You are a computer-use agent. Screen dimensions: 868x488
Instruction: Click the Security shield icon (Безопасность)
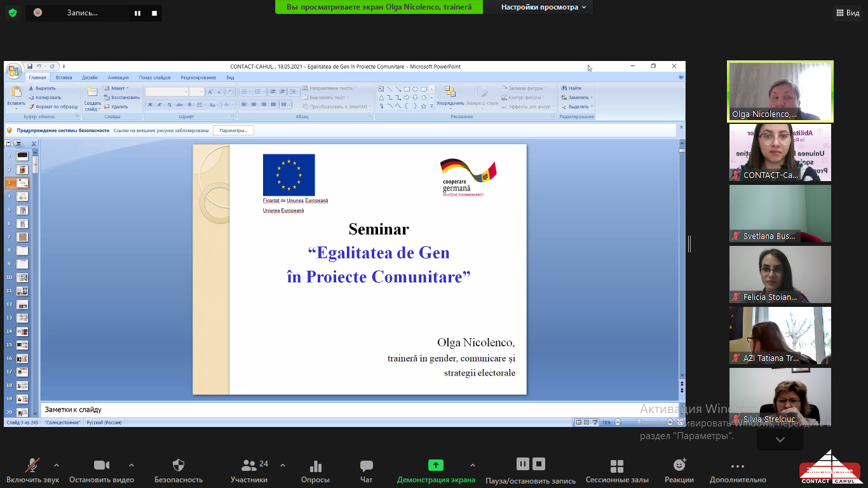(x=179, y=471)
